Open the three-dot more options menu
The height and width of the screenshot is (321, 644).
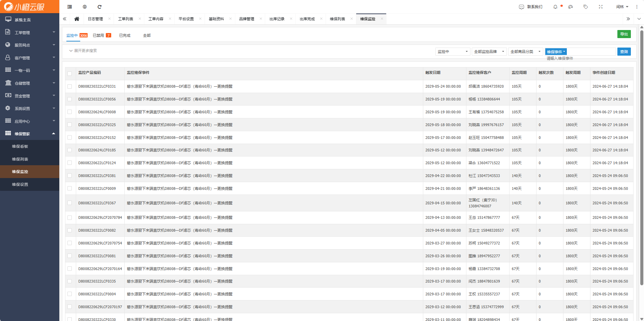[637, 7]
